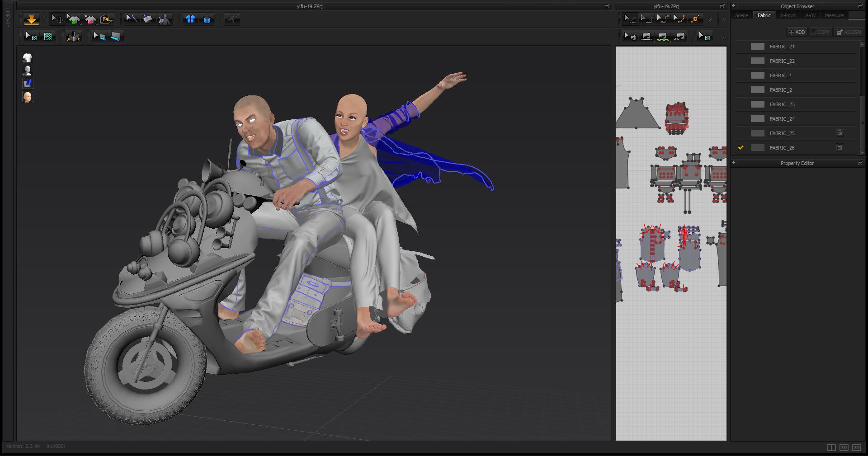Choose the pin tack tool
This screenshot has width=868, height=456.
coord(132,19)
